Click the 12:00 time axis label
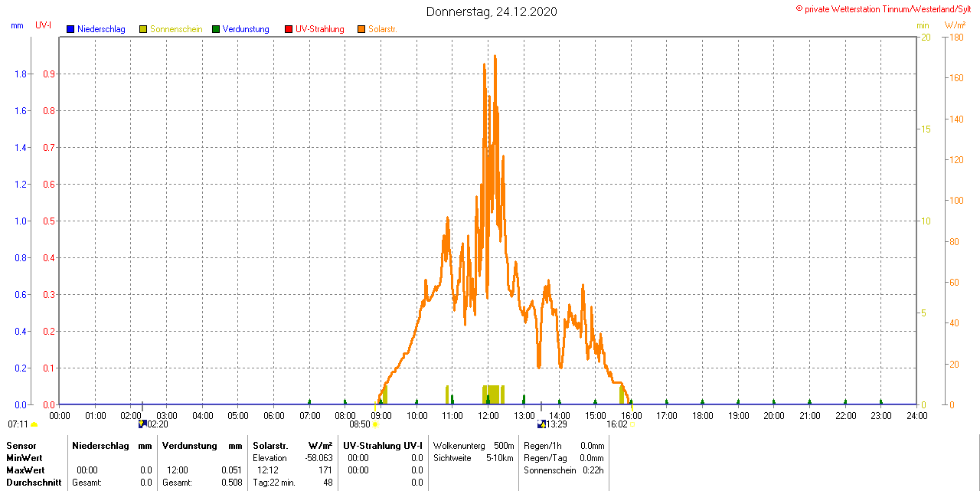Screen dimensions: 980x491 click(x=488, y=415)
